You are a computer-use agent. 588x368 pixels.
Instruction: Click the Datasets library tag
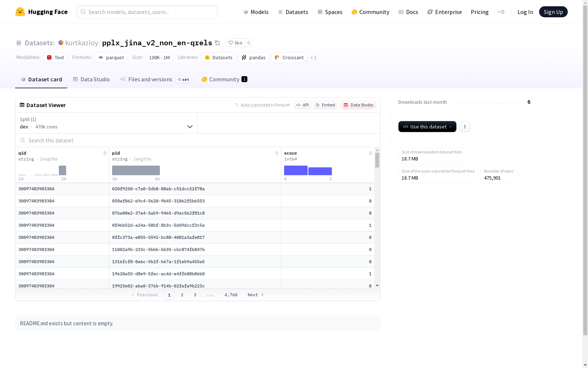pyautogui.click(x=219, y=57)
